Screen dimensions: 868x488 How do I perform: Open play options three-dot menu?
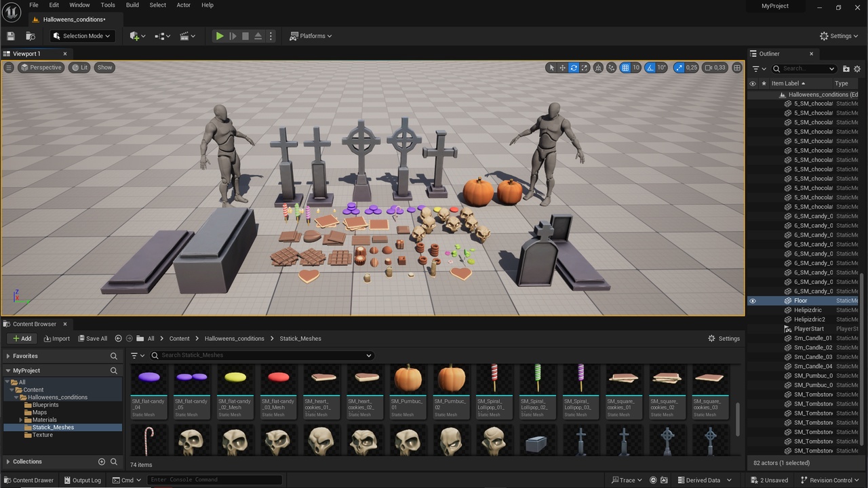(271, 36)
